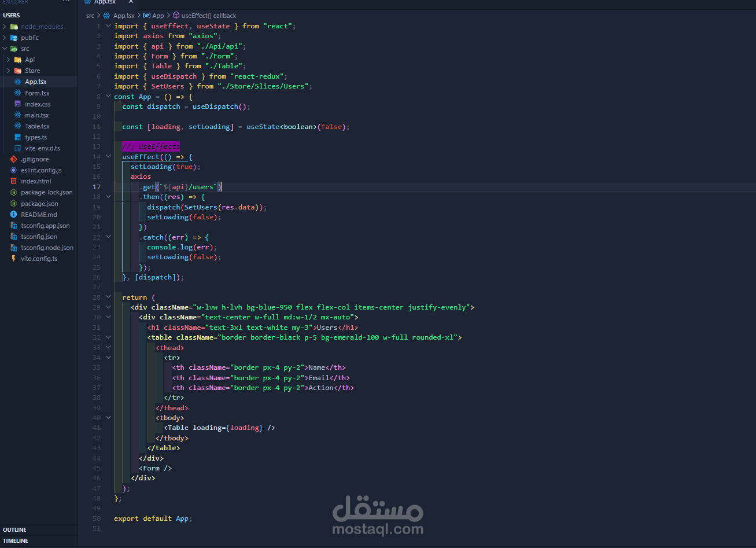Click the cube icon before useEffect() callback breadcrumb
This screenshot has width=756, height=548.
(x=176, y=16)
